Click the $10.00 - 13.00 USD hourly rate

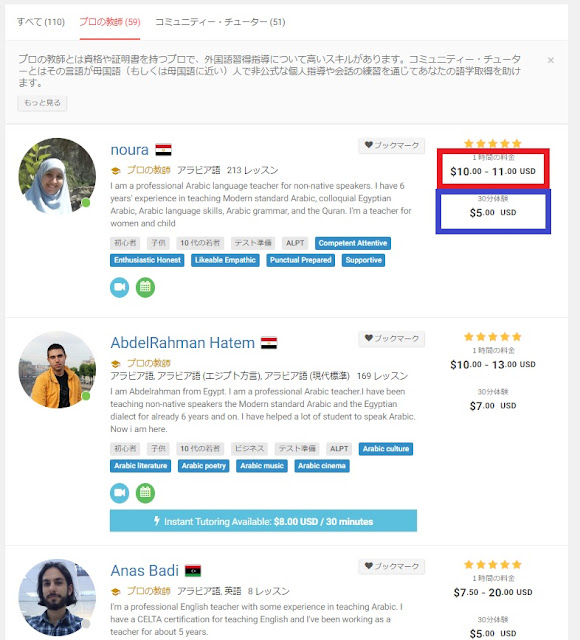point(493,364)
